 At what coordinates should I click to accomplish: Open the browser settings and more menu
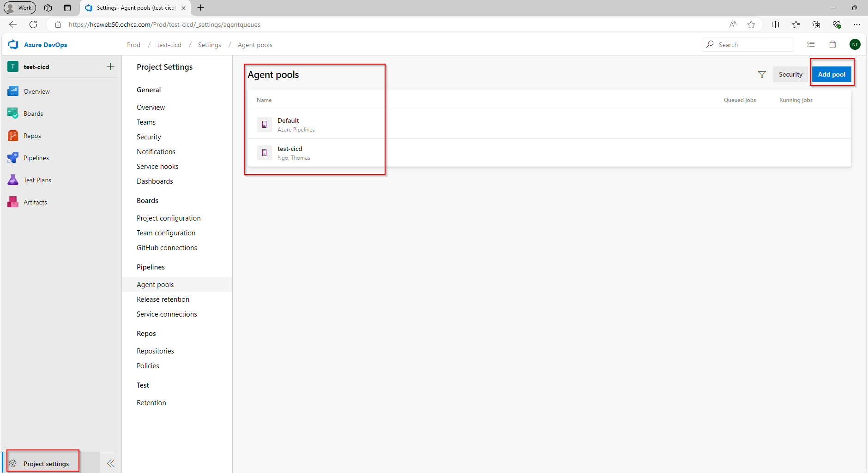857,24
